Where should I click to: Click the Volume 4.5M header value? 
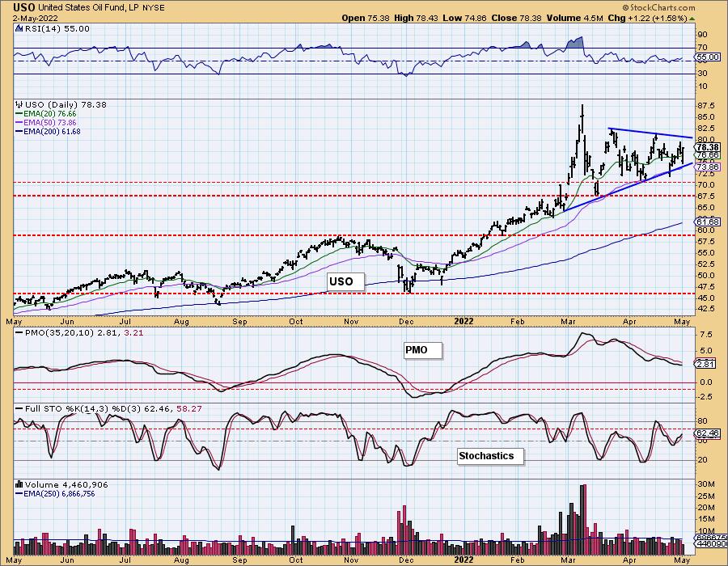(575, 18)
